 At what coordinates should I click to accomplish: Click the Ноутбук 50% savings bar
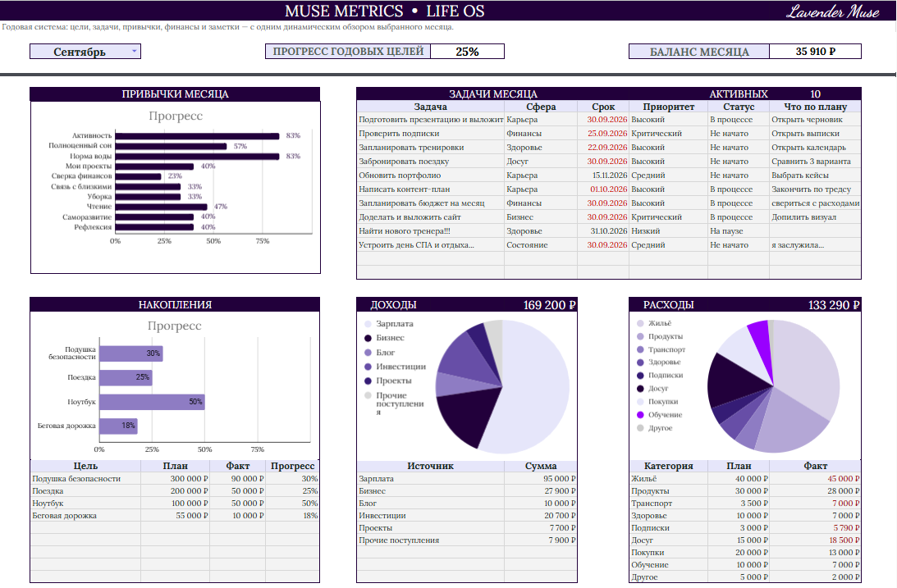[x=152, y=402]
